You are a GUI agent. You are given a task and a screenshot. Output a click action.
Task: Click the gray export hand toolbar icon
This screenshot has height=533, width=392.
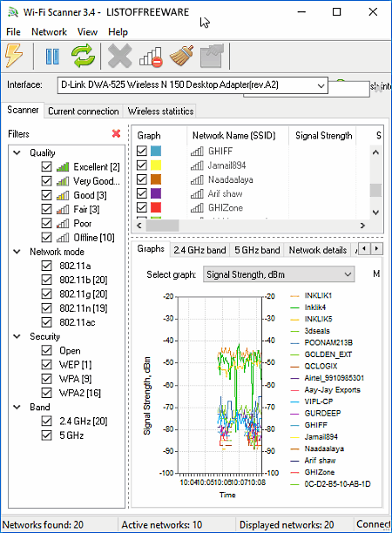point(213,56)
